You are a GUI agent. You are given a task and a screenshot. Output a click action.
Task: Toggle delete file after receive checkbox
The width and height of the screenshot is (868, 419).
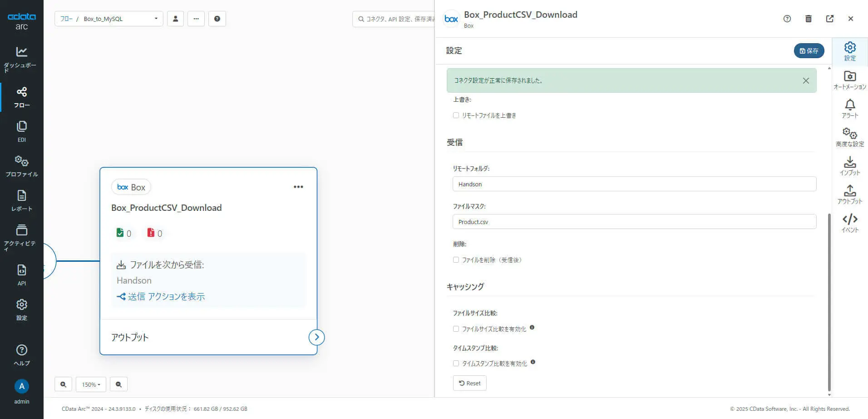[x=456, y=260]
